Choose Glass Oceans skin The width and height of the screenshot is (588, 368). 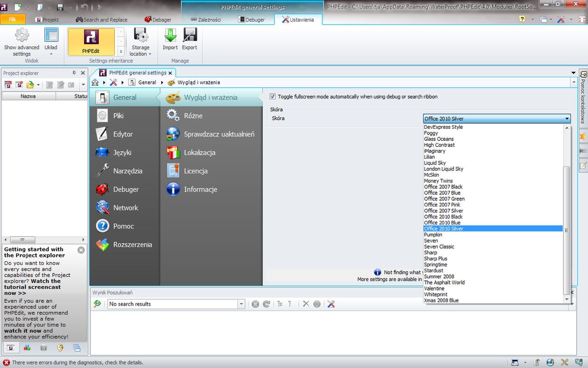click(x=493, y=139)
